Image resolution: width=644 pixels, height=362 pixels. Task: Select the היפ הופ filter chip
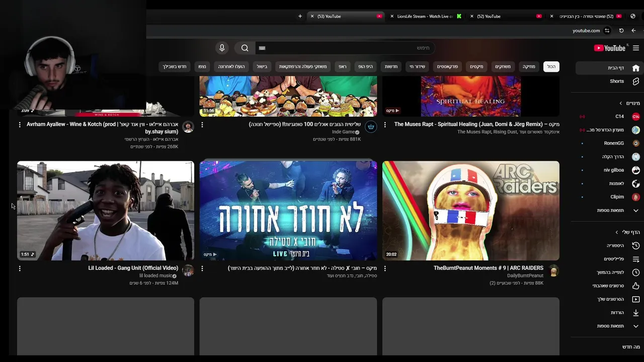click(365, 66)
